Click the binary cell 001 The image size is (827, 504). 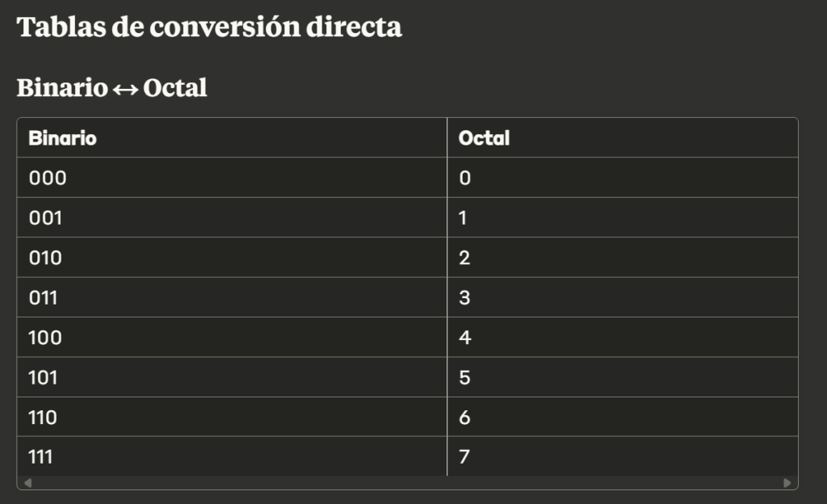pyautogui.click(x=45, y=218)
